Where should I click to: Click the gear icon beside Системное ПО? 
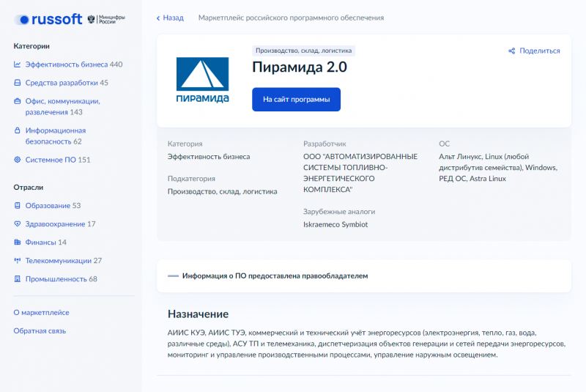tap(17, 160)
